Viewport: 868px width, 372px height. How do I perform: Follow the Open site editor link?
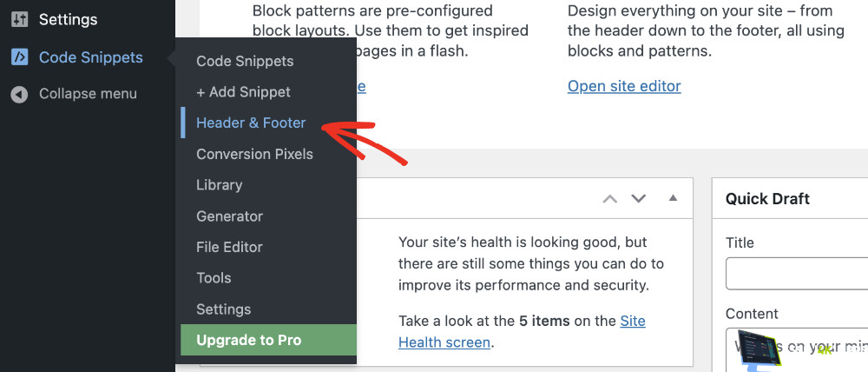(x=624, y=86)
